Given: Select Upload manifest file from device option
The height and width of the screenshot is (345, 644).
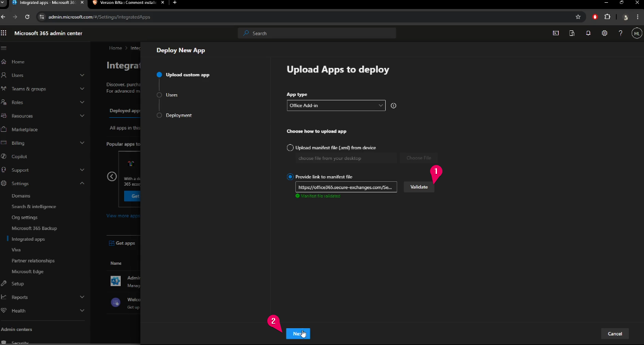Looking at the screenshot, I should coord(290,148).
